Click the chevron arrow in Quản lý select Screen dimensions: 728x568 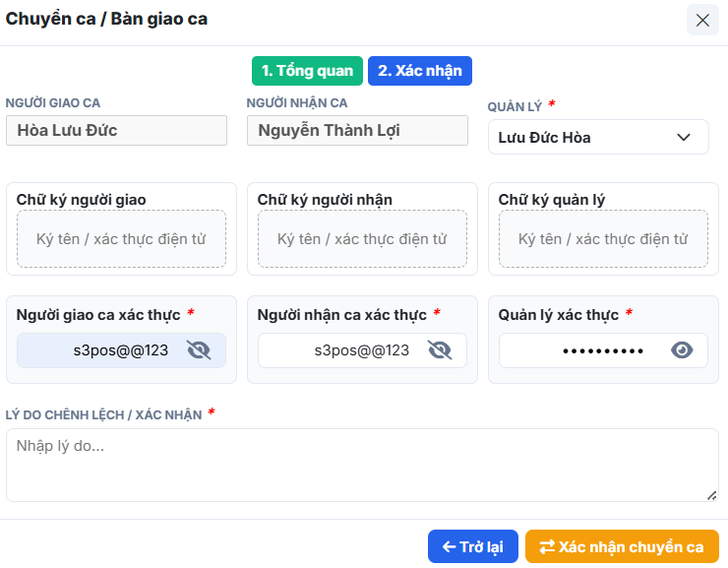(x=684, y=138)
